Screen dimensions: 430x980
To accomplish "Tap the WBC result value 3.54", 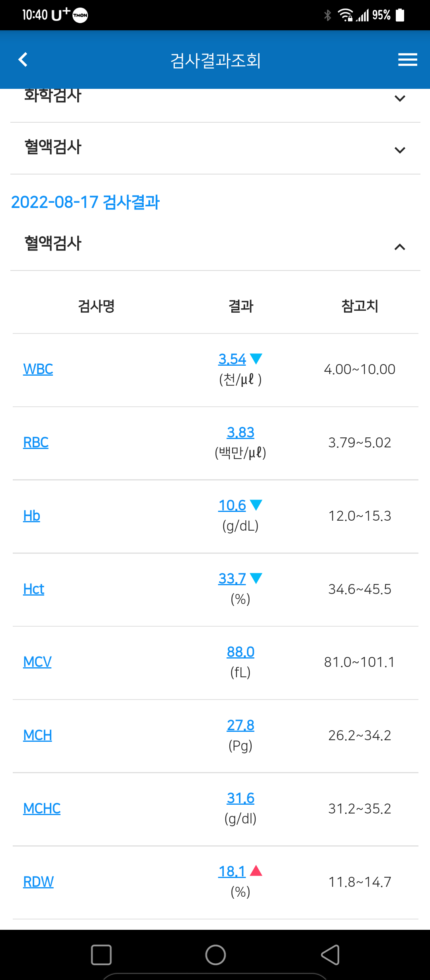I will pos(233,359).
